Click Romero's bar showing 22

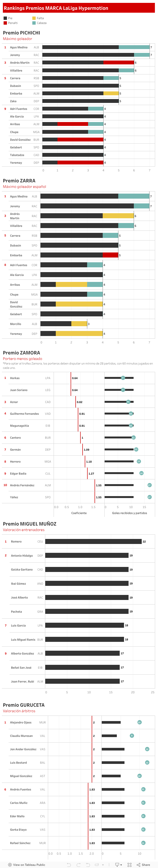click(x=93, y=542)
